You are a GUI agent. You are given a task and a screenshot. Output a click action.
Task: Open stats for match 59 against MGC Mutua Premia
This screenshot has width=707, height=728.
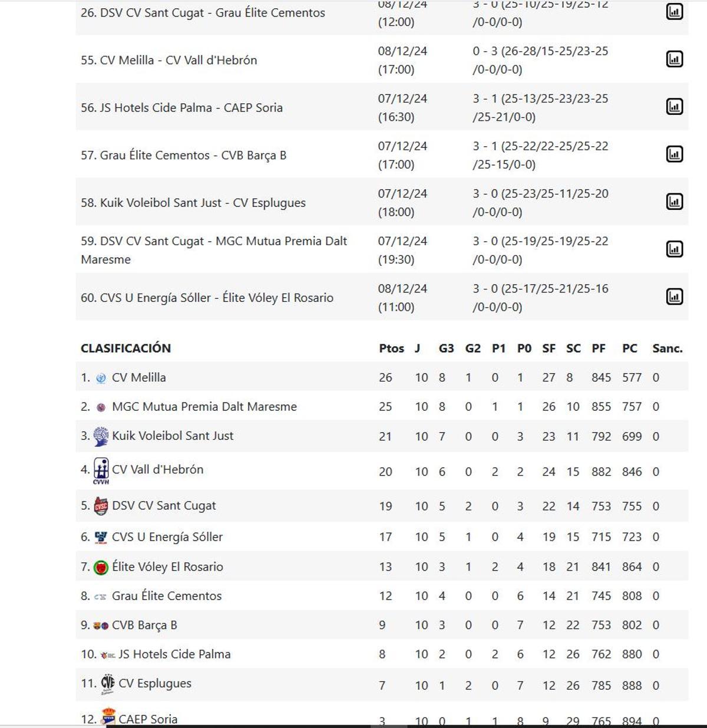point(673,249)
